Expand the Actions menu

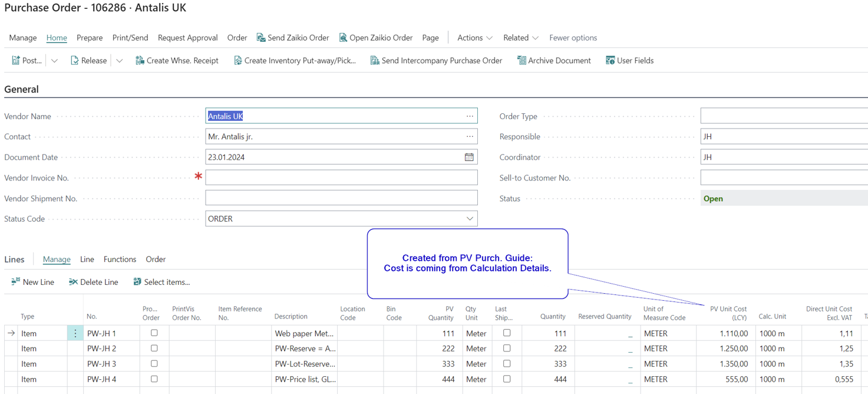pos(475,38)
